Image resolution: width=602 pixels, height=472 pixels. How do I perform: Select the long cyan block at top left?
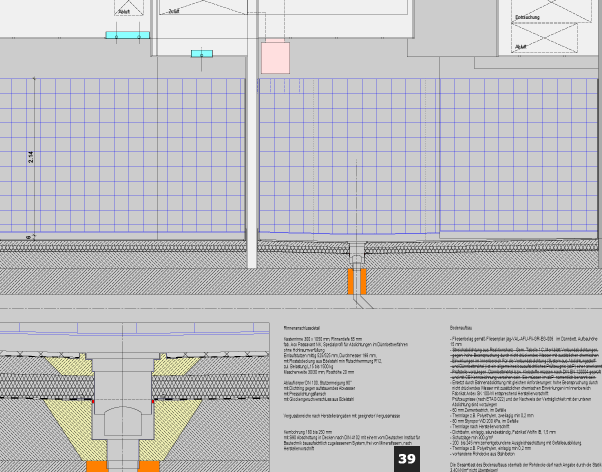click(x=127, y=35)
